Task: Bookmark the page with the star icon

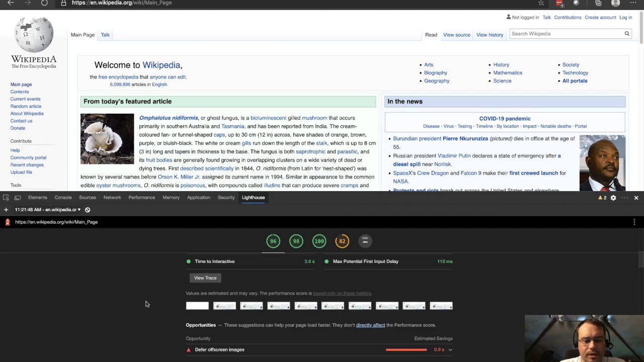Action: click(541, 3)
